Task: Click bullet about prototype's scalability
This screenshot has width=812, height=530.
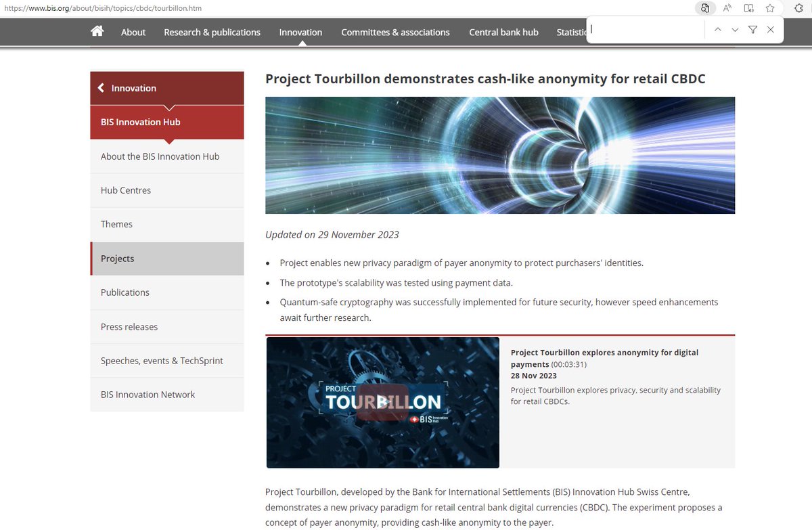Action: point(397,283)
